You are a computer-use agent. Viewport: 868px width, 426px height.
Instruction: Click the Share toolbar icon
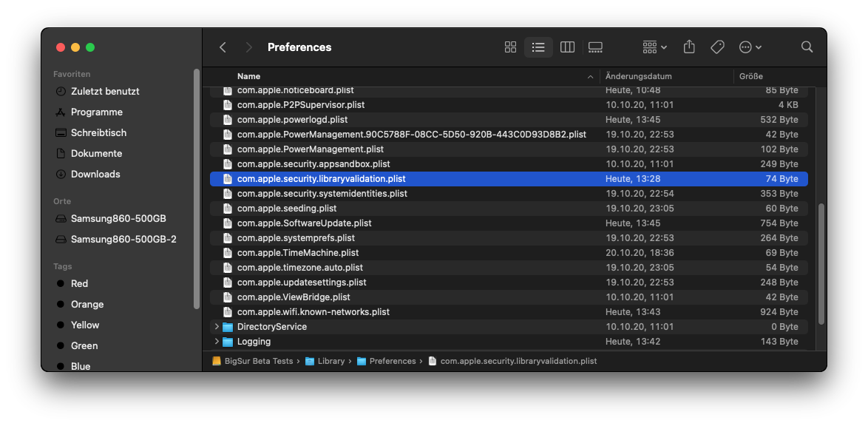coord(689,47)
